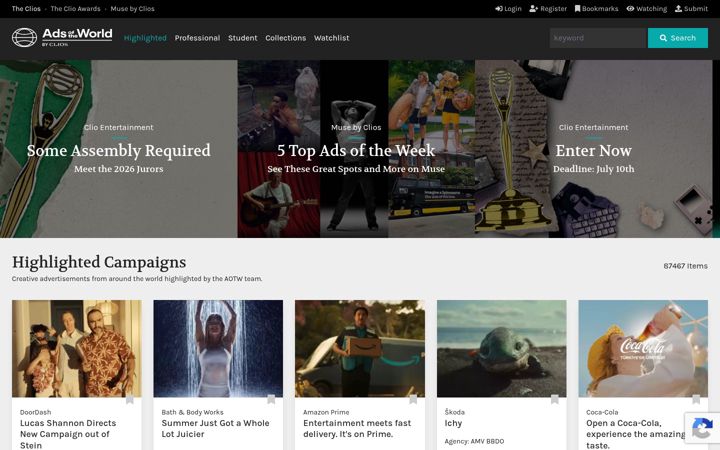Open the Enter Now banner

(593, 149)
